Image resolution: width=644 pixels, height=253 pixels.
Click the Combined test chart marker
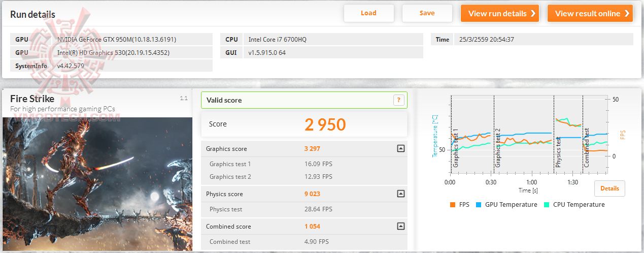(x=587, y=147)
